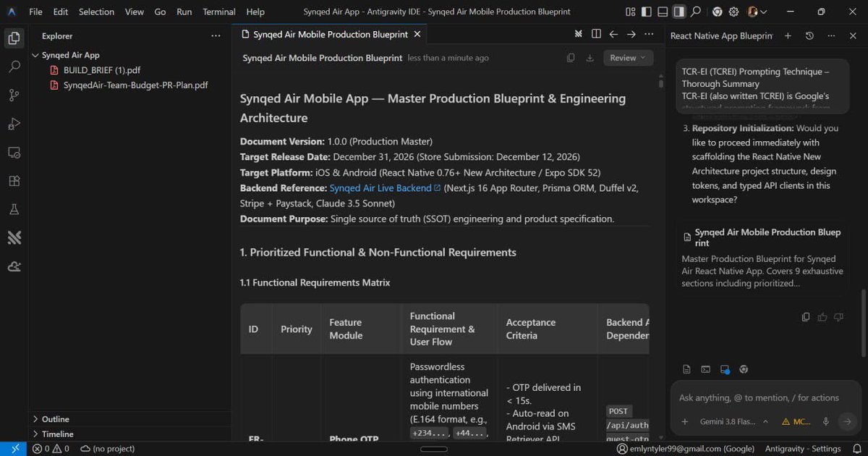
Task: Go back with the left arrow
Action: (613, 34)
